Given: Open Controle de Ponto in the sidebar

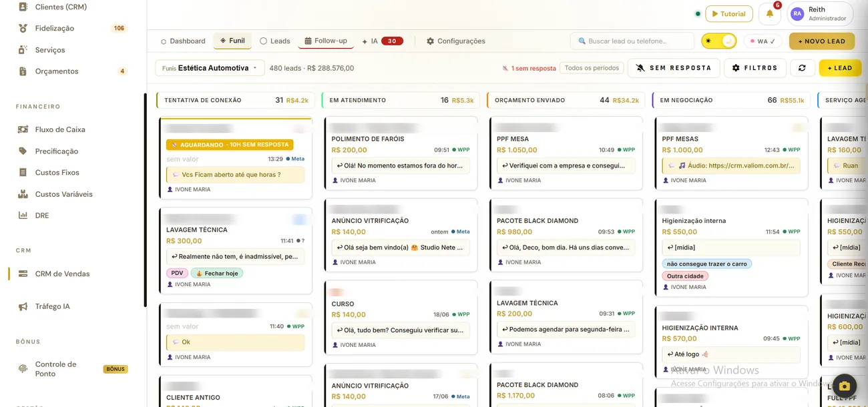Looking at the screenshot, I should (72, 368).
